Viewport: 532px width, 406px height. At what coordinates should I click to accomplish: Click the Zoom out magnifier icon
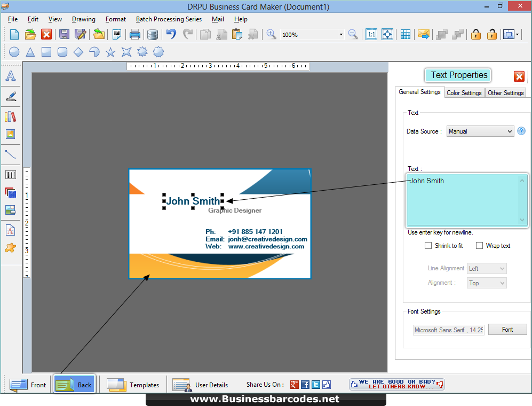(353, 34)
